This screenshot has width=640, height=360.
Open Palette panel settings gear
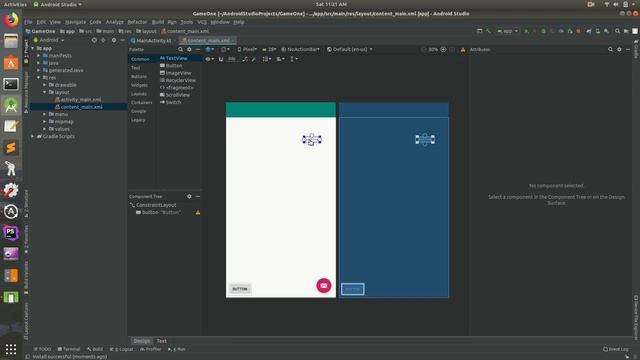coord(189,49)
